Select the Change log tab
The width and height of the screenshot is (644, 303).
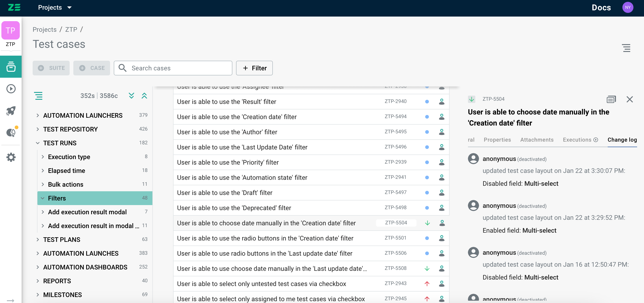click(622, 140)
